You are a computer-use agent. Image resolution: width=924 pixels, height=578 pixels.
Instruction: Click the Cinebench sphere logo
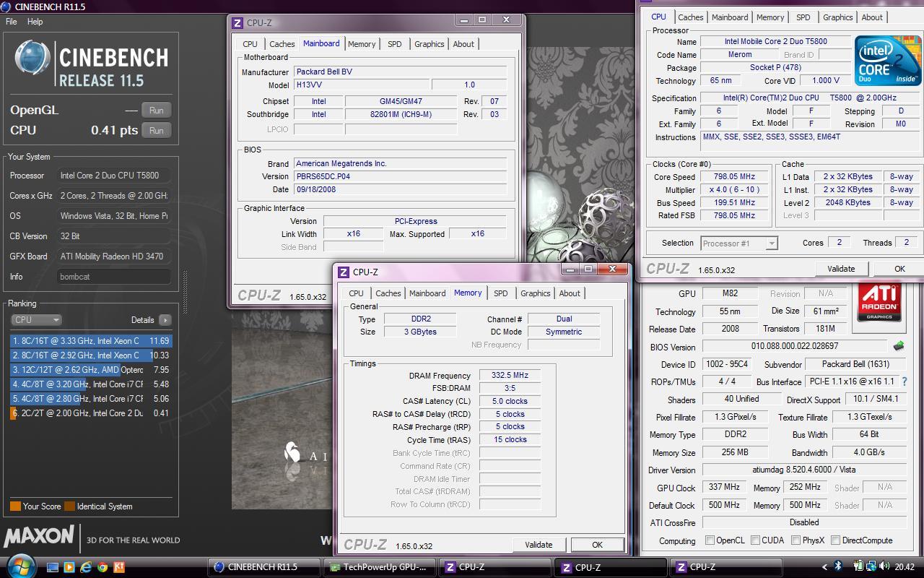(32, 59)
